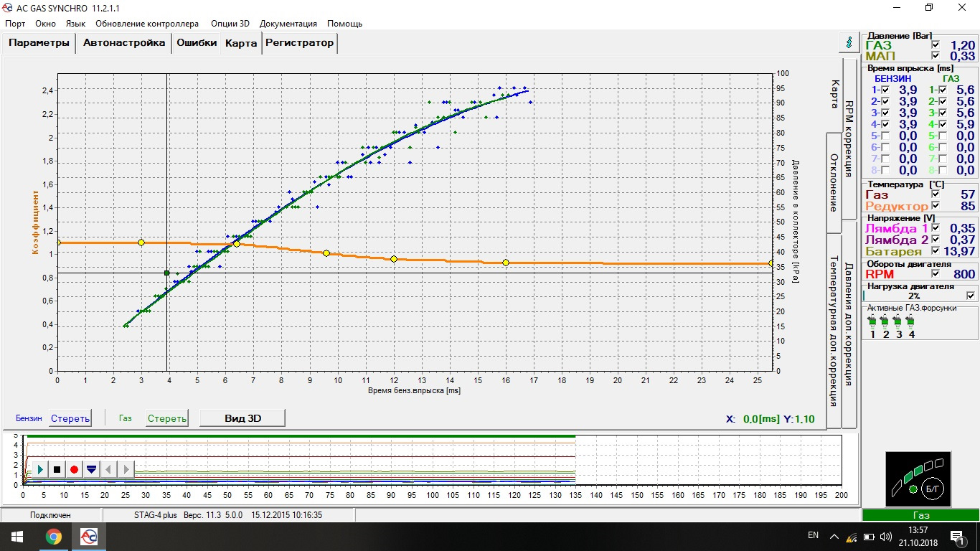Toggle the Батарея voltage checkbox
980x551 pixels.
click(x=935, y=251)
